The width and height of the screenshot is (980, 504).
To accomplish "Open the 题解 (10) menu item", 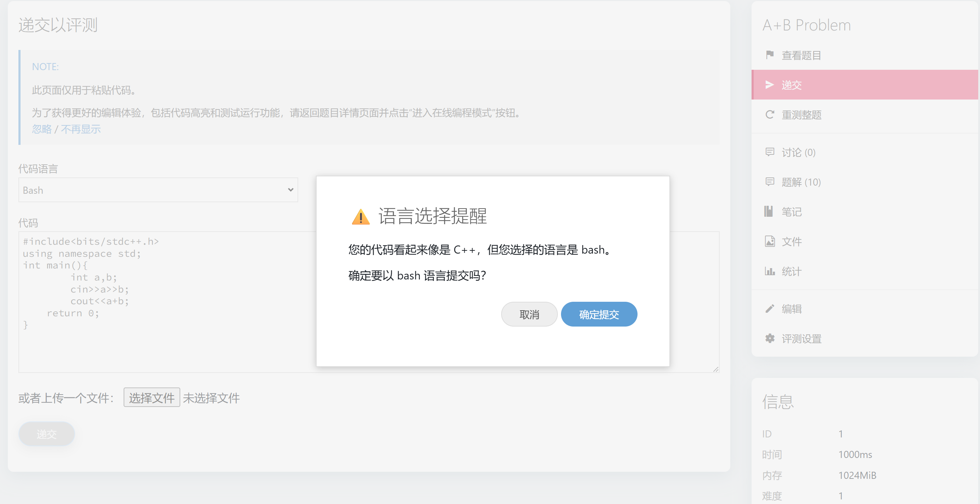I will pos(801,182).
